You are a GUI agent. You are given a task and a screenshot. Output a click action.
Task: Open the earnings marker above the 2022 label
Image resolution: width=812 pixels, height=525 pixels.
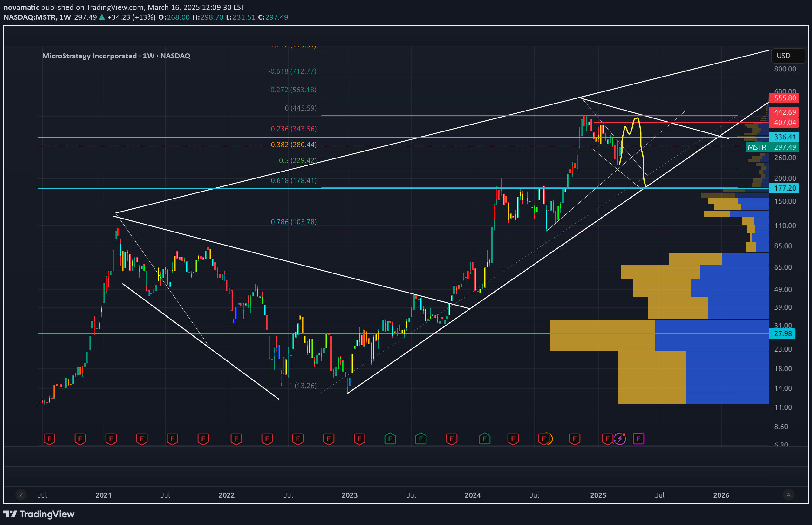pyautogui.click(x=236, y=439)
